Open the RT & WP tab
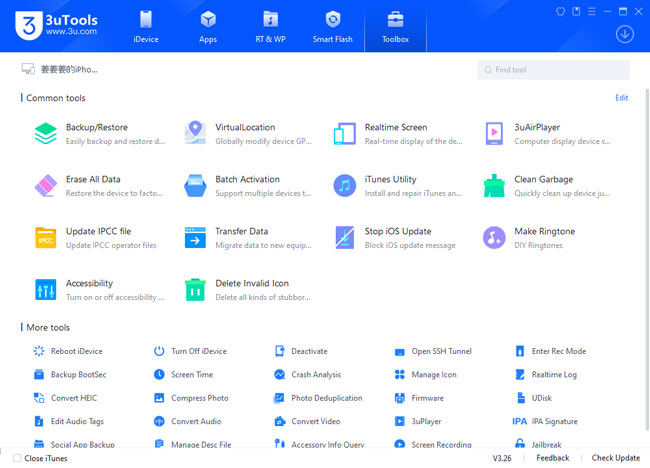Image resolution: width=650 pixels, height=468 pixels. point(270,27)
